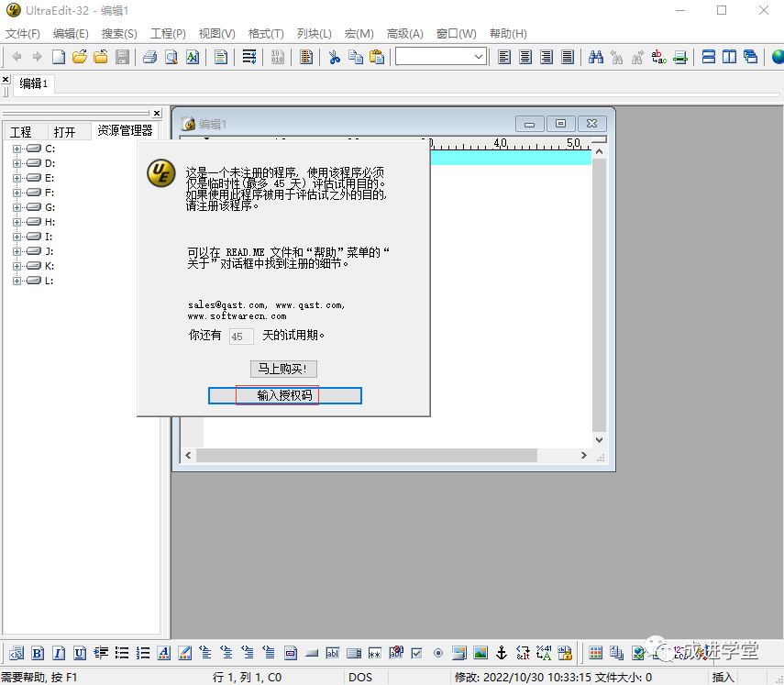Click the center align icon
The image size is (784, 685).
[x=525, y=57]
